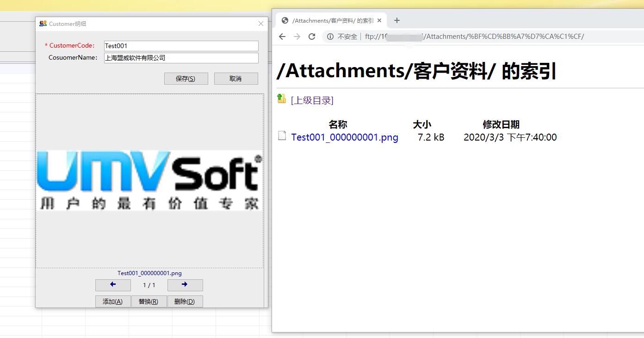644x338 pixels.
Task: Click the CustomerCode input field
Action: (181, 46)
